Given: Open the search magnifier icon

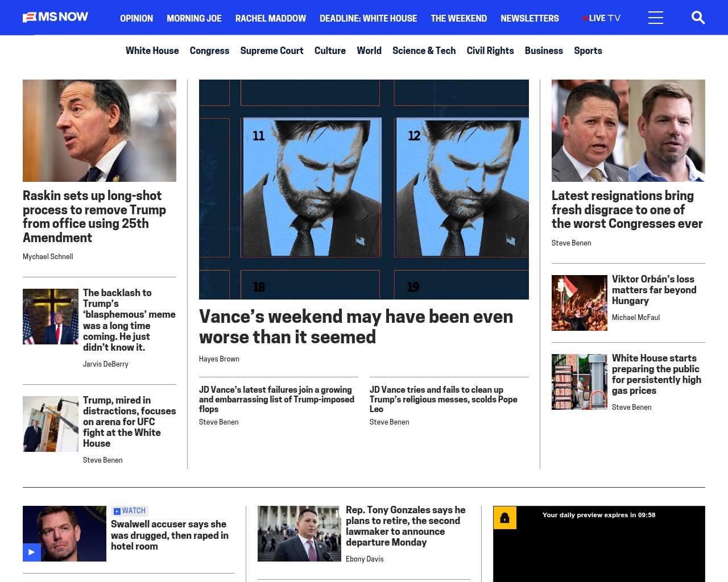Looking at the screenshot, I should point(698,18).
